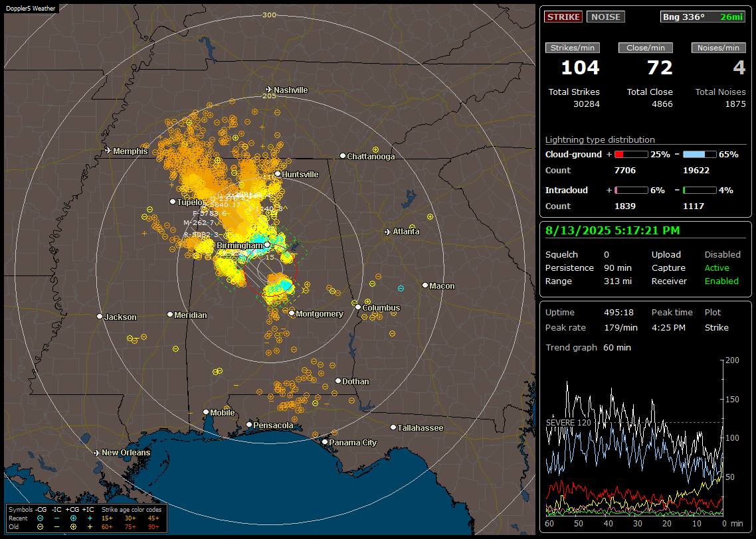Click the red STRIKE indicator

[563, 17]
